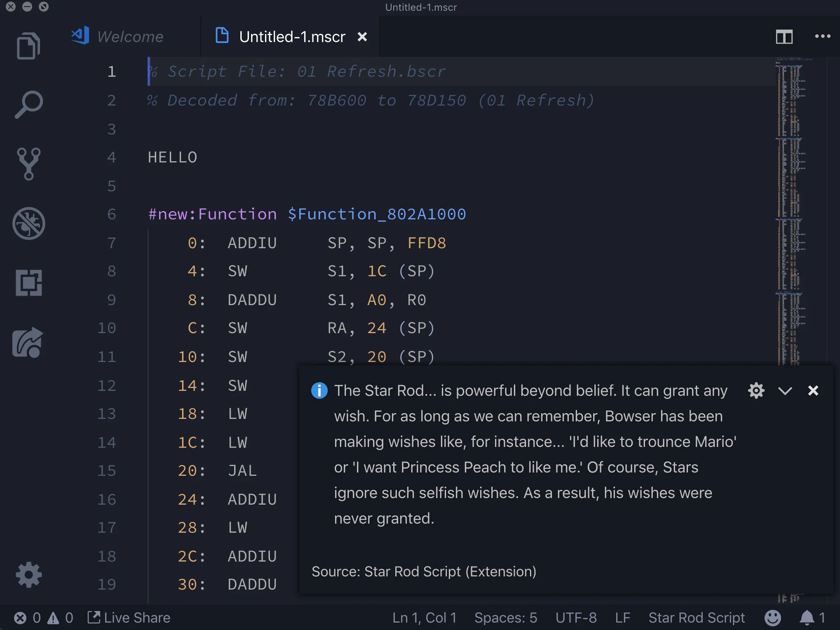Screen dimensions: 840x630
Task: Open the Explorer view in activity bar
Action: click(x=28, y=46)
